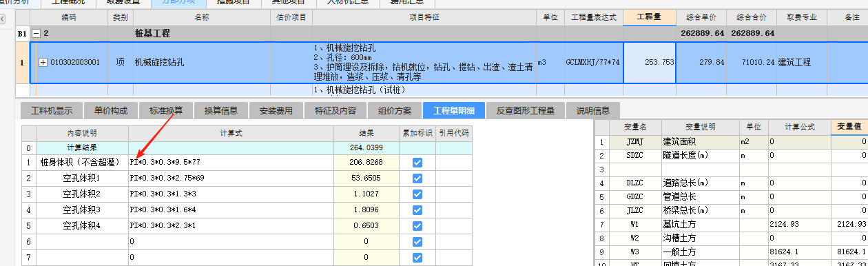The width and height of the screenshot is (868, 266).
Task: Click result value 53.6505
Action: click(366, 178)
